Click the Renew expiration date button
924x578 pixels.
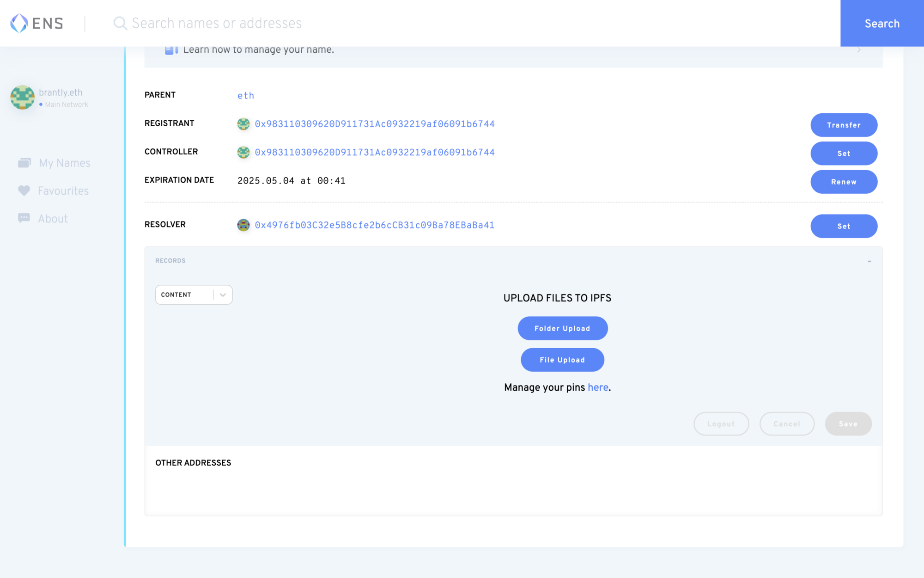(844, 181)
